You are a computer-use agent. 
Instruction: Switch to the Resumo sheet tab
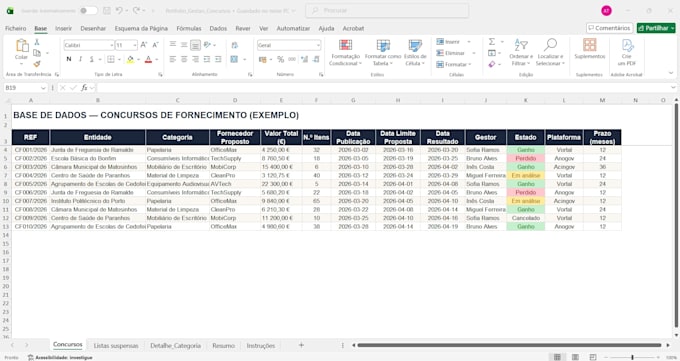coord(223,345)
